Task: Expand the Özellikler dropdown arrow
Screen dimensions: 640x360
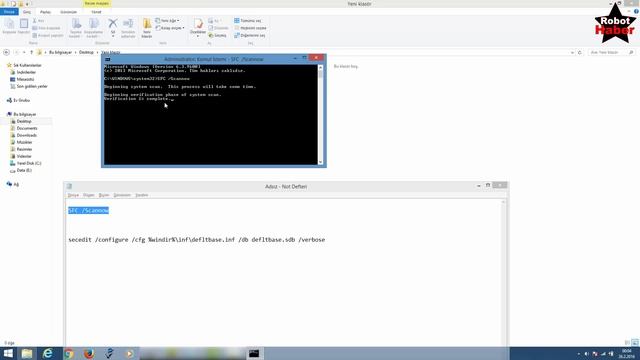Action: pos(198,36)
